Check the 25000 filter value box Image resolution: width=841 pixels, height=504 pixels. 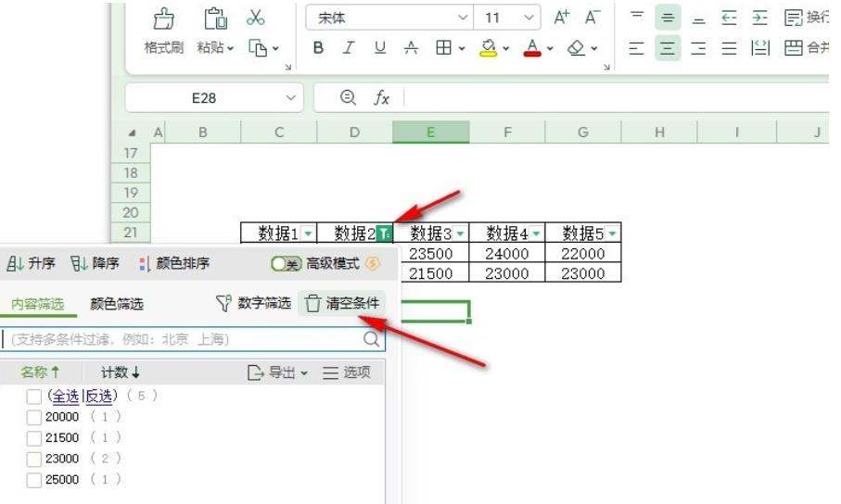33,480
